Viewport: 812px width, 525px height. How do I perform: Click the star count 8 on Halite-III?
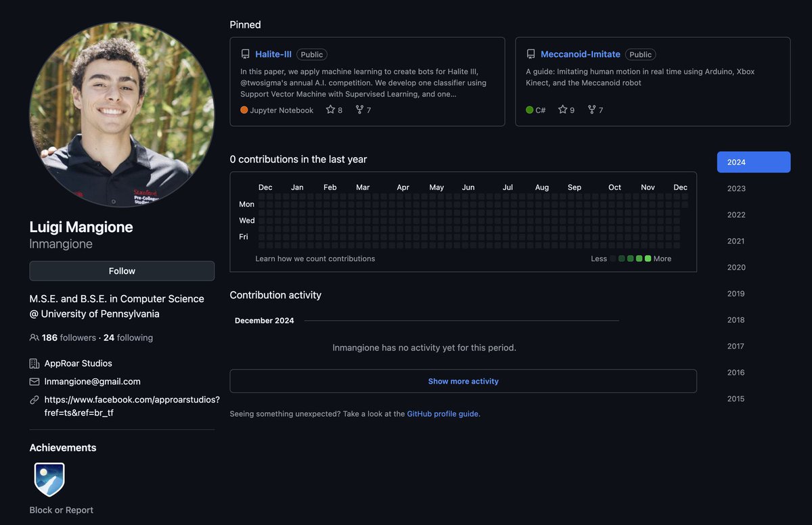(340, 110)
